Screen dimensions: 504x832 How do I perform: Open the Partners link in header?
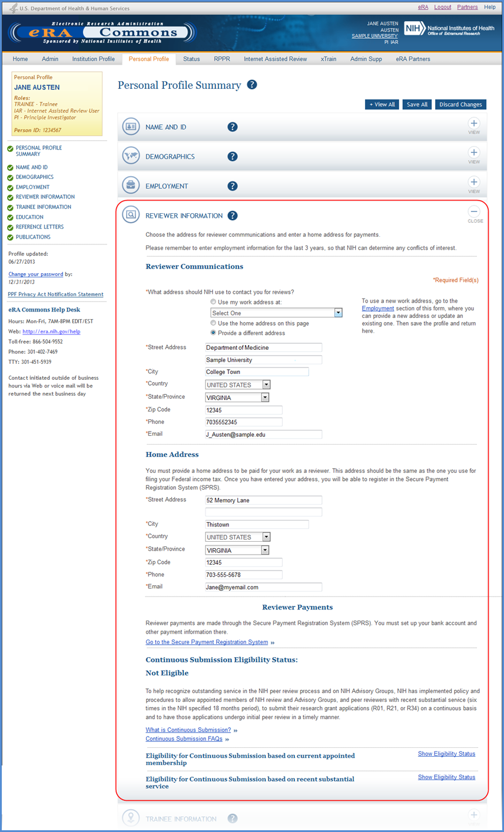467,7
